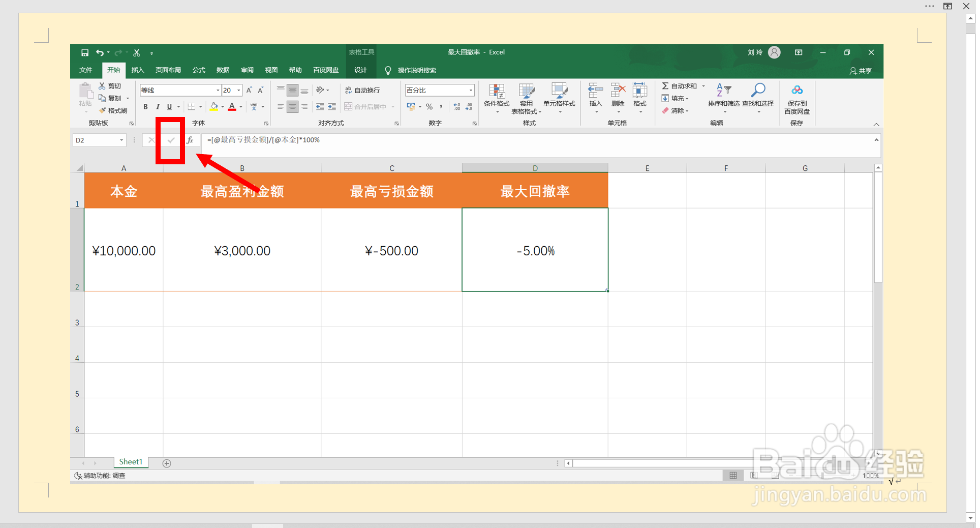Activate 格式刷 format painter
980x528 pixels.
tap(113, 110)
